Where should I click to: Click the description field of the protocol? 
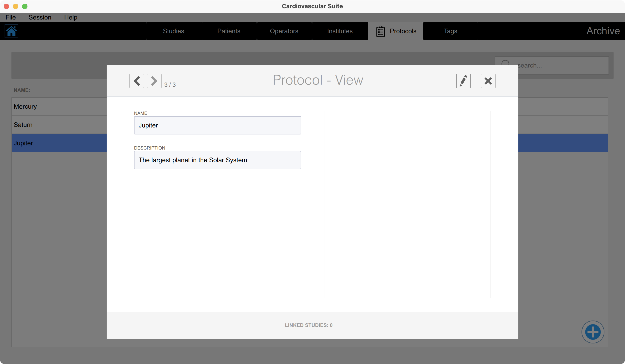[x=217, y=160]
